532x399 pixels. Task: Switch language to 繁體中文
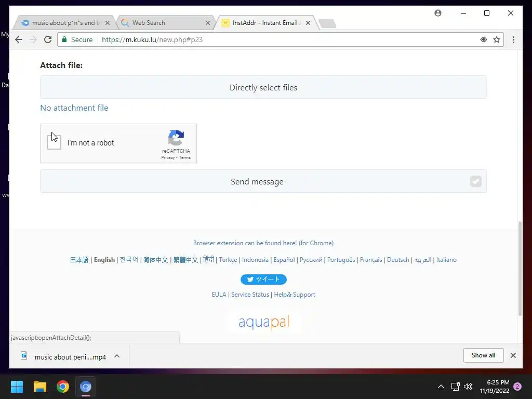pyautogui.click(x=185, y=260)
